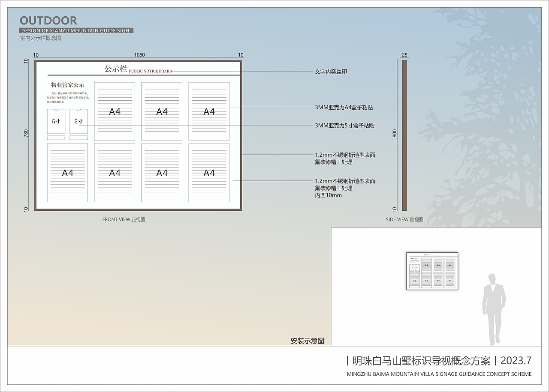Select the 物业管家公示 text block
The image size is (549, 392).
[68, 86]
